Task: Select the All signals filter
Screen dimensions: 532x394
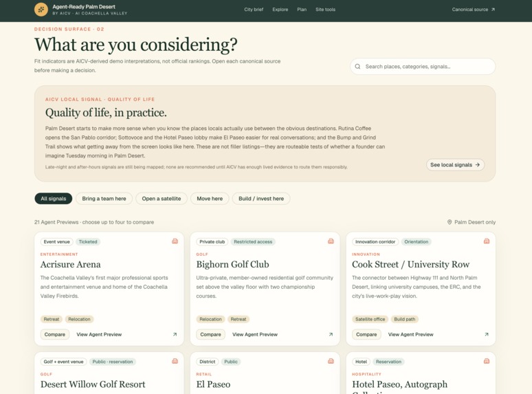Action: pos(53,199)
